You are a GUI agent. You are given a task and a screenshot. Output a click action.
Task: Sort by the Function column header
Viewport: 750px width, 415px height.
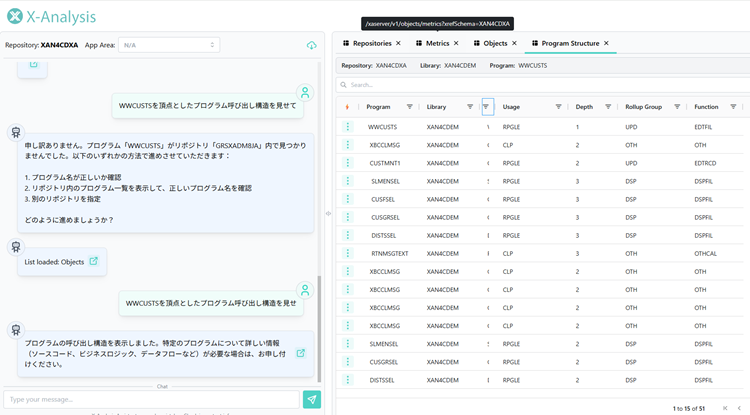706,107
